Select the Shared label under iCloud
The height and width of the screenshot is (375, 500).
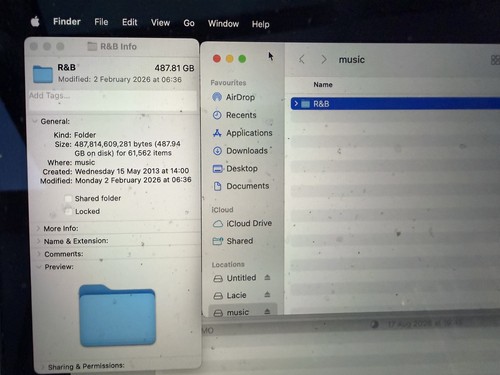(240, 241)
